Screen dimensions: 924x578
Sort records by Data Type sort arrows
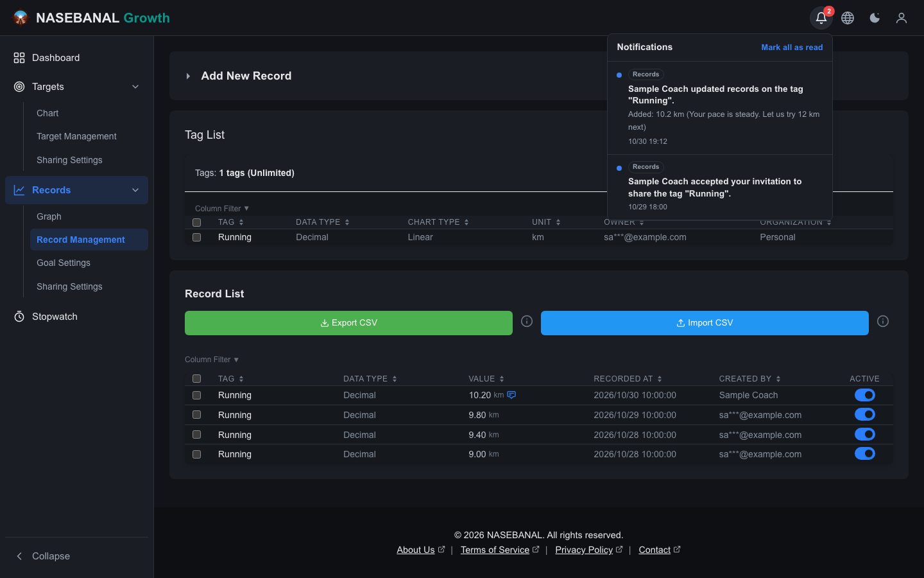pos(395,379)
